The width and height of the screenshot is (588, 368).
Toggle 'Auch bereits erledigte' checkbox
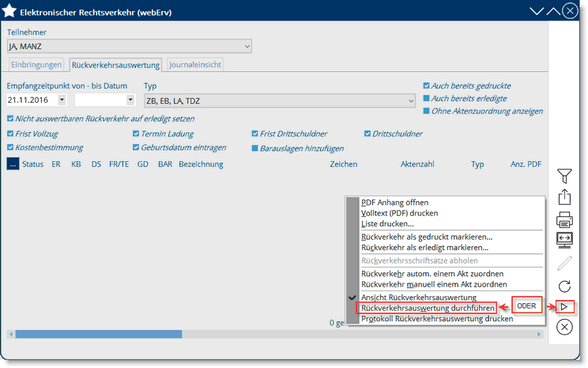click(x=426, y=98)
